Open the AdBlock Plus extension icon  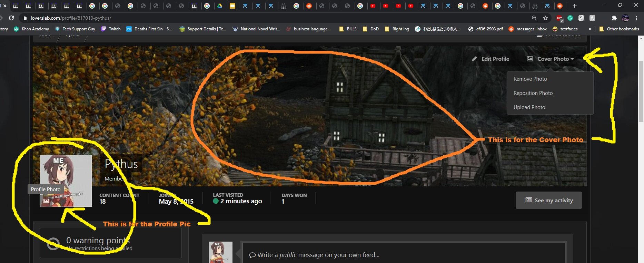click(x=559, y=18)
